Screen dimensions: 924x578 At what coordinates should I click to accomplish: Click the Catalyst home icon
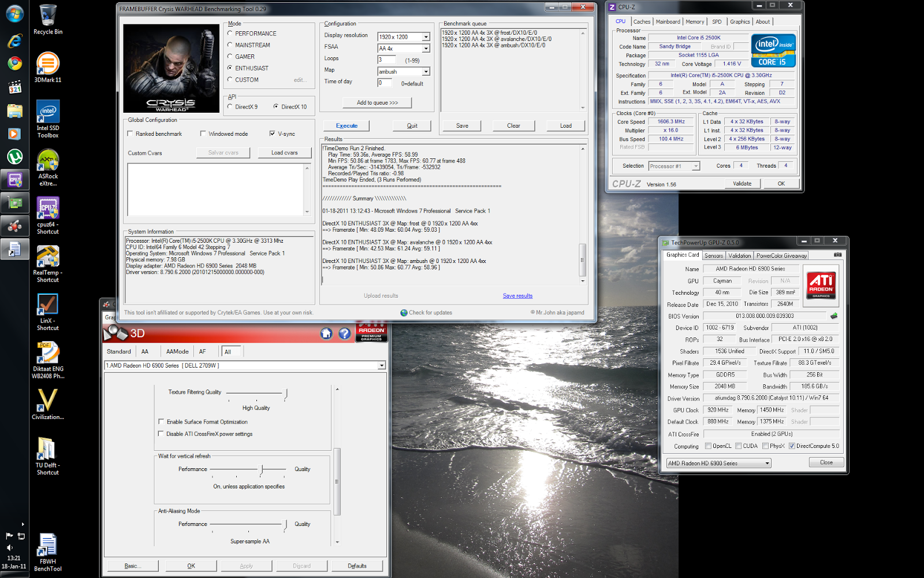coord(326,334)
